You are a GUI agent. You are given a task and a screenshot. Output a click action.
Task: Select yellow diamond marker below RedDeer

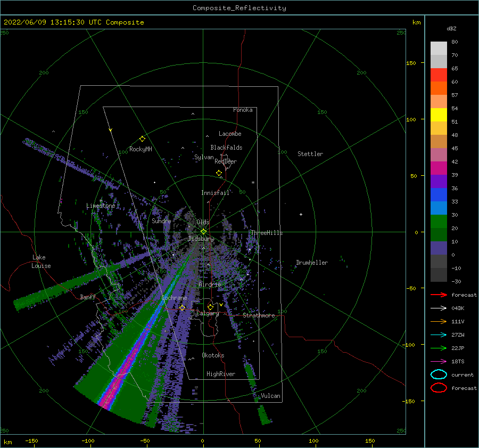219,173
